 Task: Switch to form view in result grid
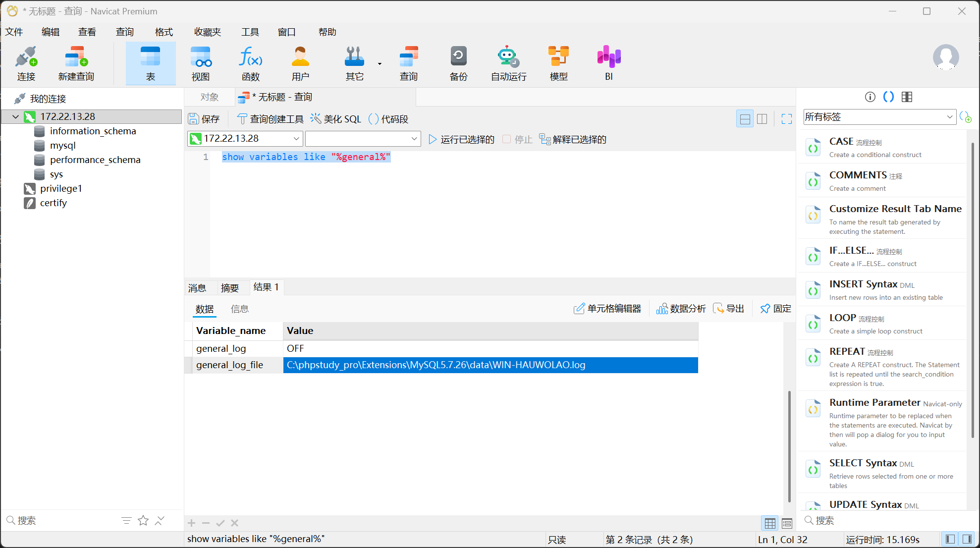point(787,523)
